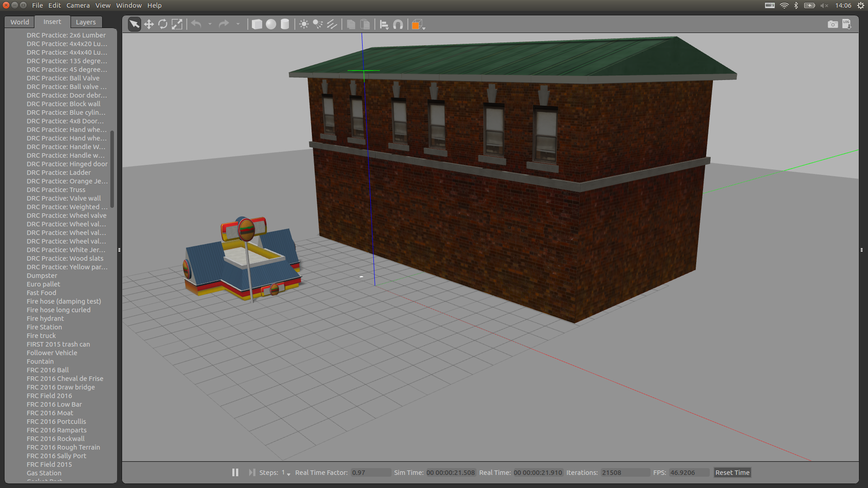Insert a sphere shape
The width and height of the screenshot is (868, 488).
(271, 24)
